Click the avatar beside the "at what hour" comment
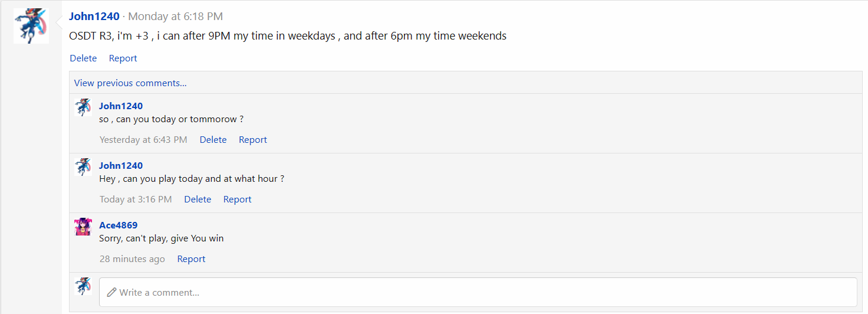 click(x=83, y=167)
